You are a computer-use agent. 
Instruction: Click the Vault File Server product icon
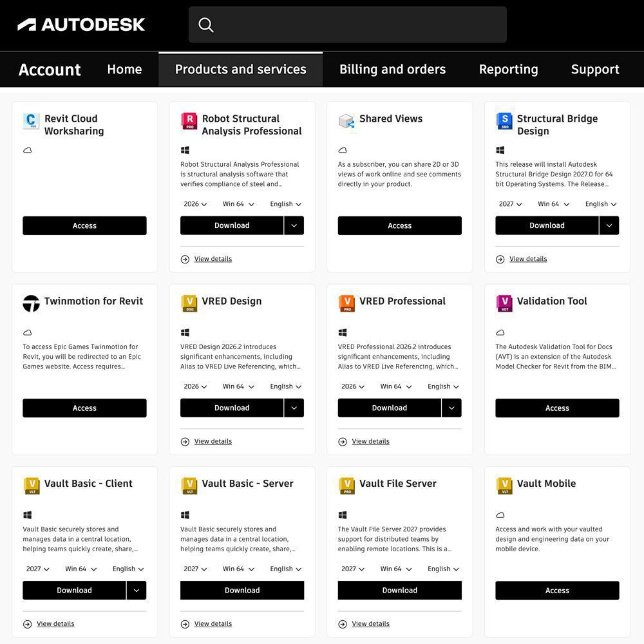point(346,486)
